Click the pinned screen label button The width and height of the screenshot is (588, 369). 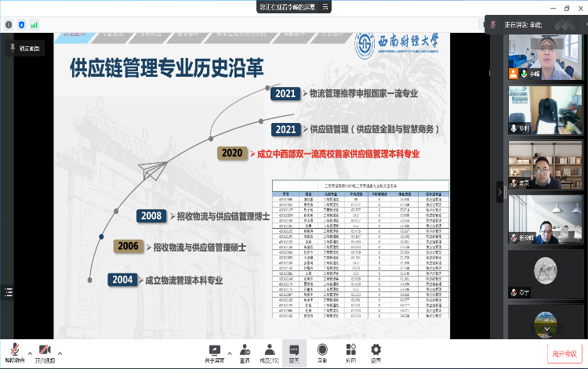pyautogui.click(x=26, y=48)
